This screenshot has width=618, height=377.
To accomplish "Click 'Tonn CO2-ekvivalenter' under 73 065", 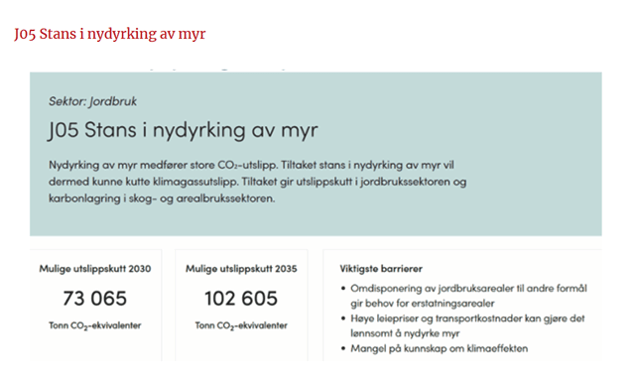I will [x=95, y=326].
